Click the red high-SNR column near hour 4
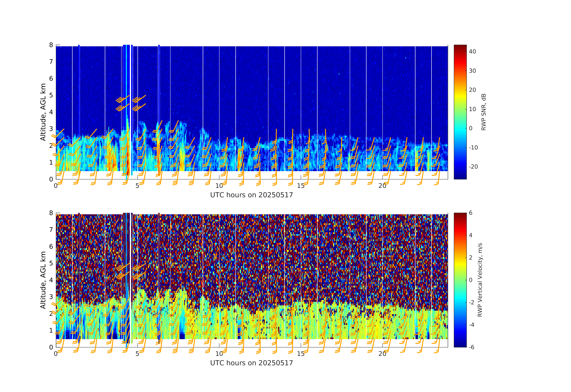The width and height of the screenshot is (571, 392). pyautogui.click(x=128, y=162)
